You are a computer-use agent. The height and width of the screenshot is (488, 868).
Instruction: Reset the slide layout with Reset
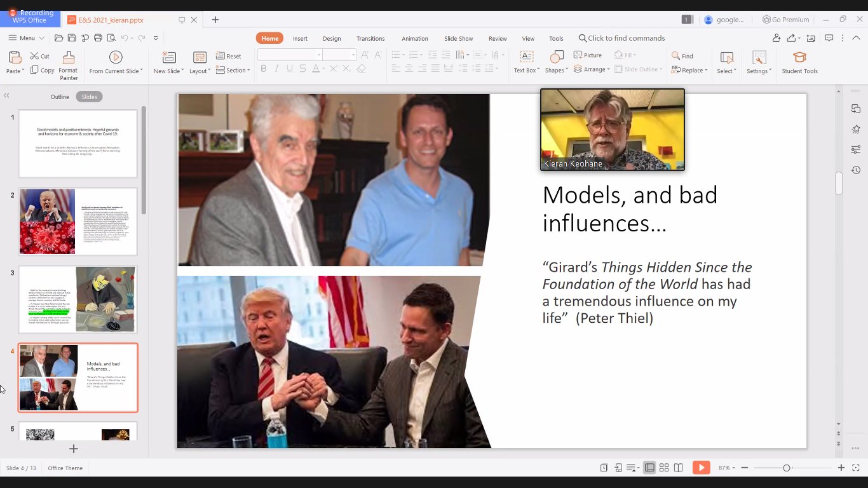tap(229, 56)
